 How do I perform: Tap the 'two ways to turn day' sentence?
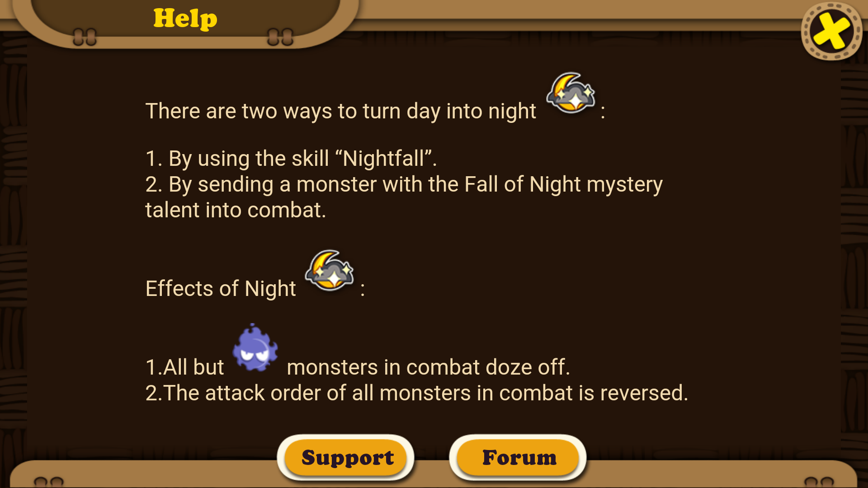[341, 111]
